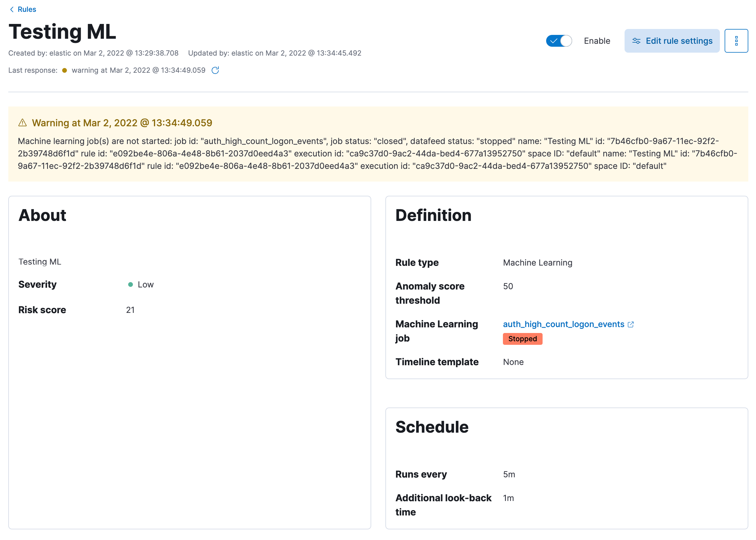Open the rule actions overflow menu (vertical dots)
This screenshot has width=756, height=540.
(x=736, y=41)
